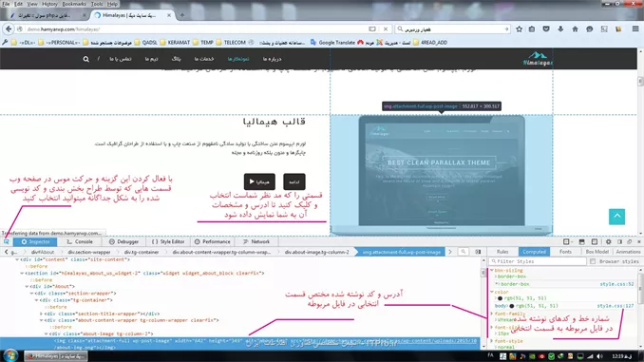Toggle responsive design mode icon in devtools

595,242
